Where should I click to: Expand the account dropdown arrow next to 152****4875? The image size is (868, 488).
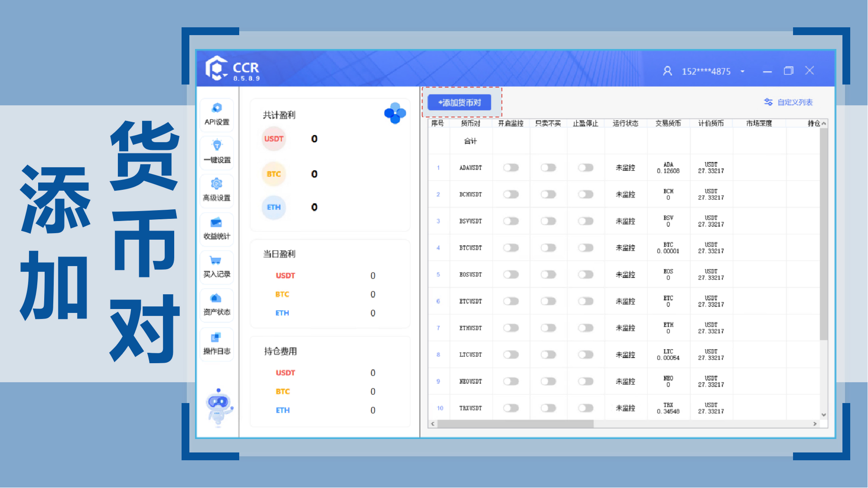tap(742, 72)
